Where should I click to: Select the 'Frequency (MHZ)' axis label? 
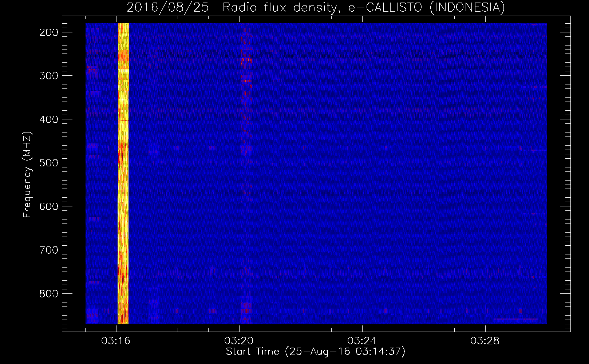[x=27, y=174]
